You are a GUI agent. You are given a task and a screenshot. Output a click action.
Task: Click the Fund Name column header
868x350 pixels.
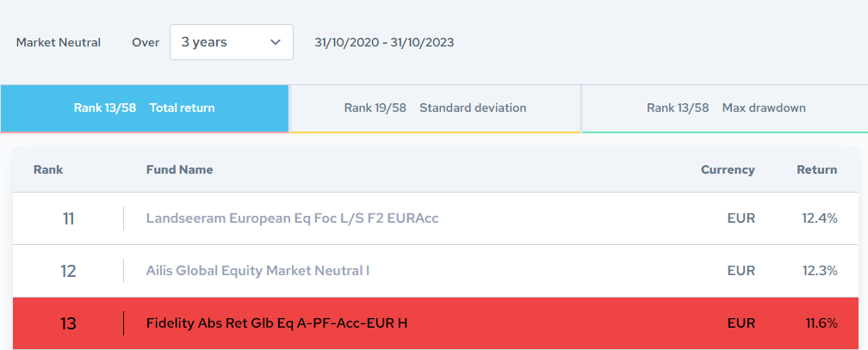coord(179,169)
